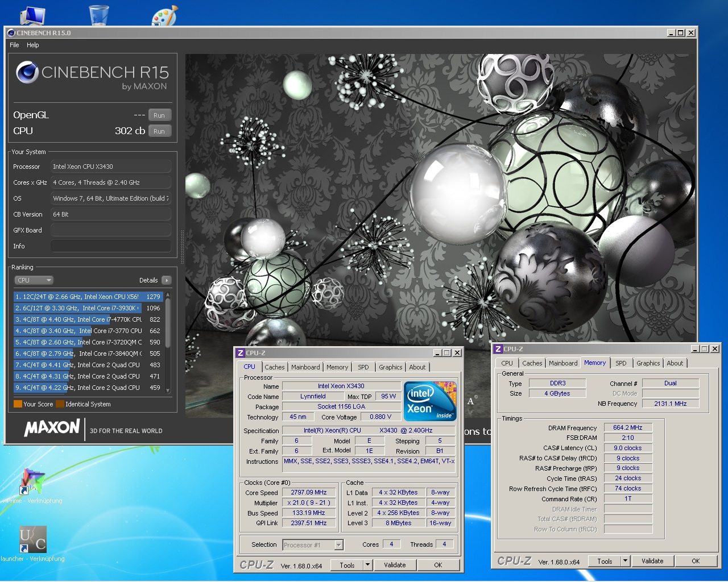Click the Core Speed value 2797.09 MHz
The height and width of the screenshot is (582, 728).
(x=309, y=492)
